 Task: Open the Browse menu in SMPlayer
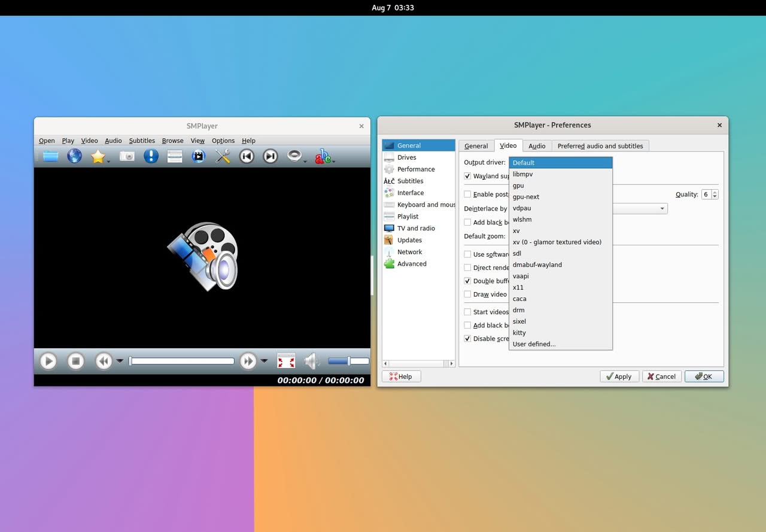click(x=172, y=141)
